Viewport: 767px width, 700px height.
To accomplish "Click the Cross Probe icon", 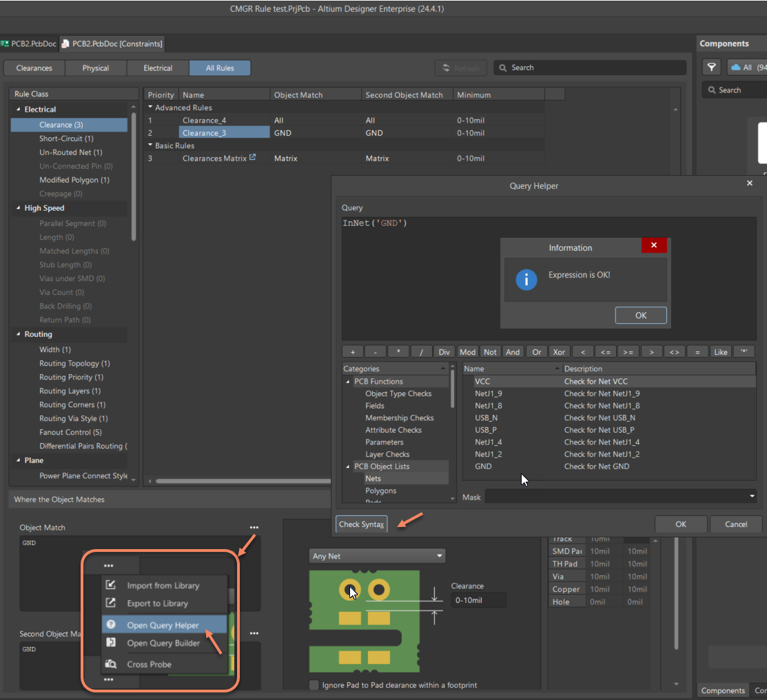I will coord(110,664).
